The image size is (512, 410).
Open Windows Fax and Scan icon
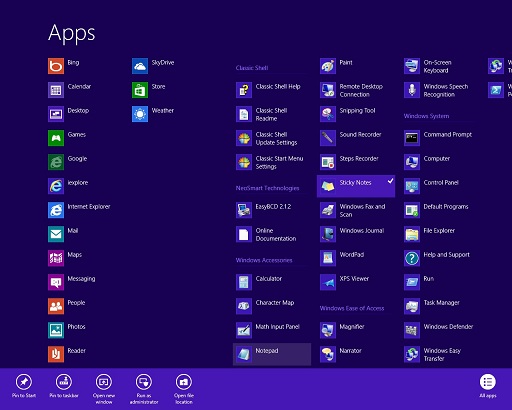tap(328, 210)
